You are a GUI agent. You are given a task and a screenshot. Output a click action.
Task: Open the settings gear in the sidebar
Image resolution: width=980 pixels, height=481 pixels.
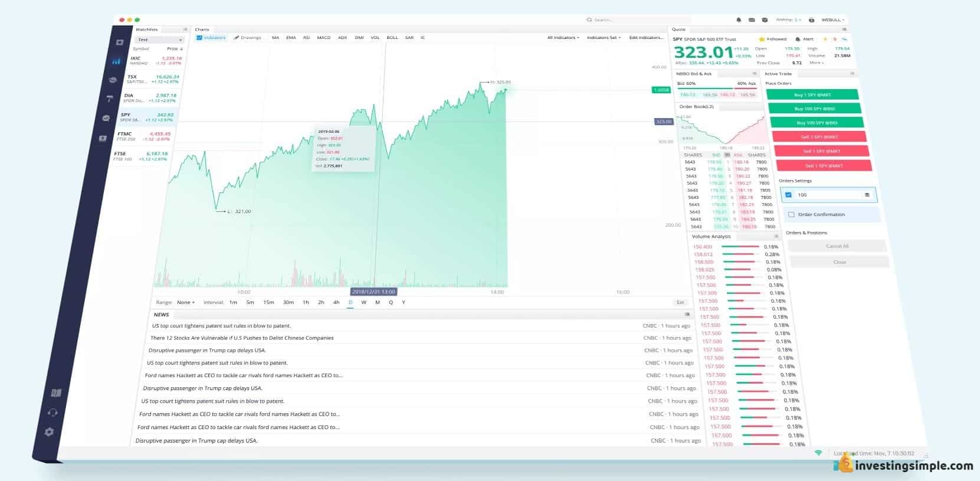[x=49, y=432]
